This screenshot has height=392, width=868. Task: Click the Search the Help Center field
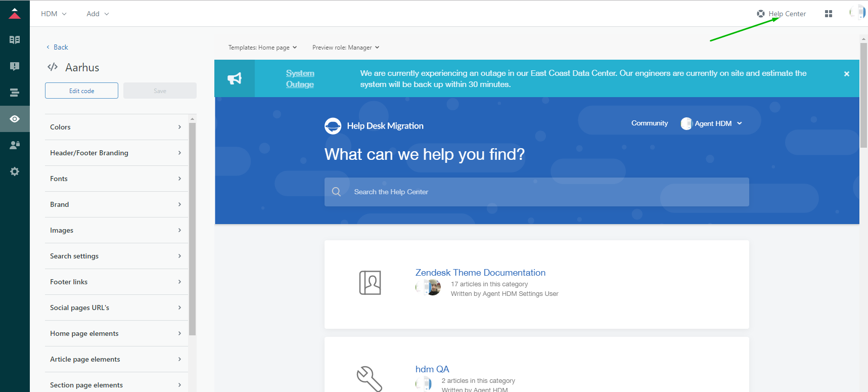point(536,192)
